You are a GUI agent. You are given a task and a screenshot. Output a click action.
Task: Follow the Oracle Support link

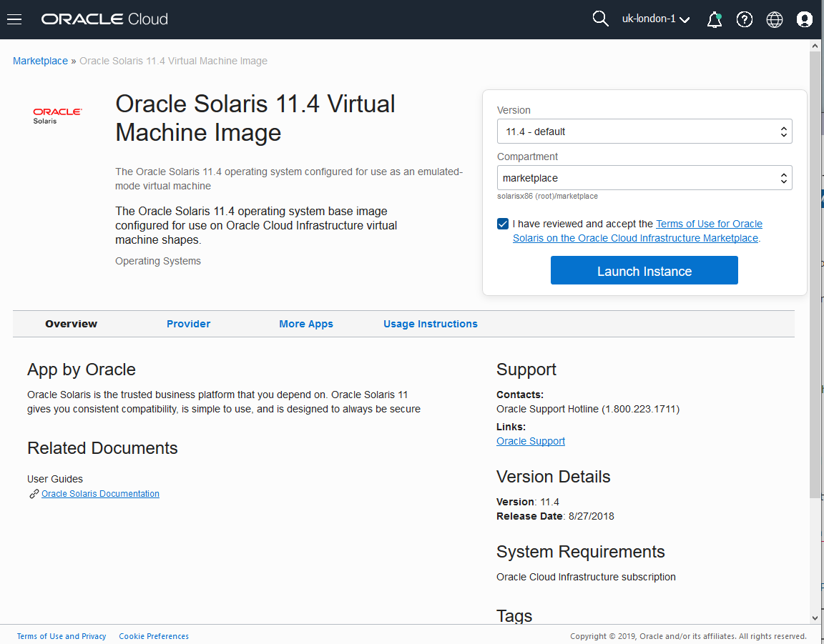point(530,441)
